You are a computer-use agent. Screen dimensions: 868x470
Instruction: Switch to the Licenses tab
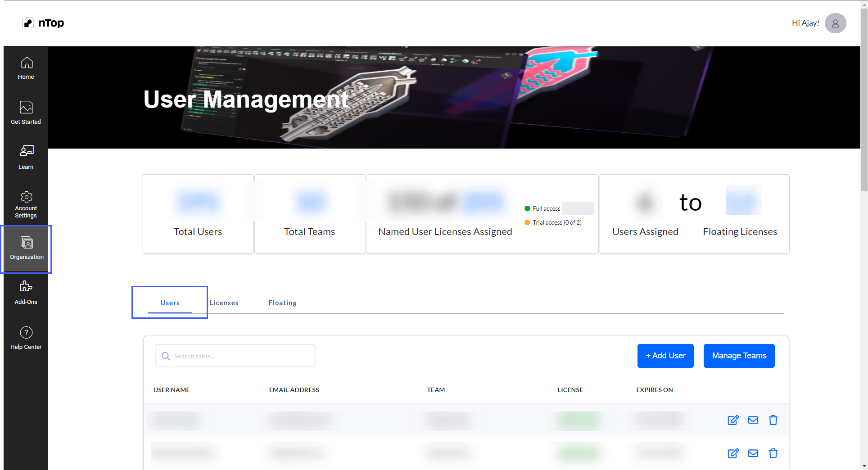(x=224, y=303)
